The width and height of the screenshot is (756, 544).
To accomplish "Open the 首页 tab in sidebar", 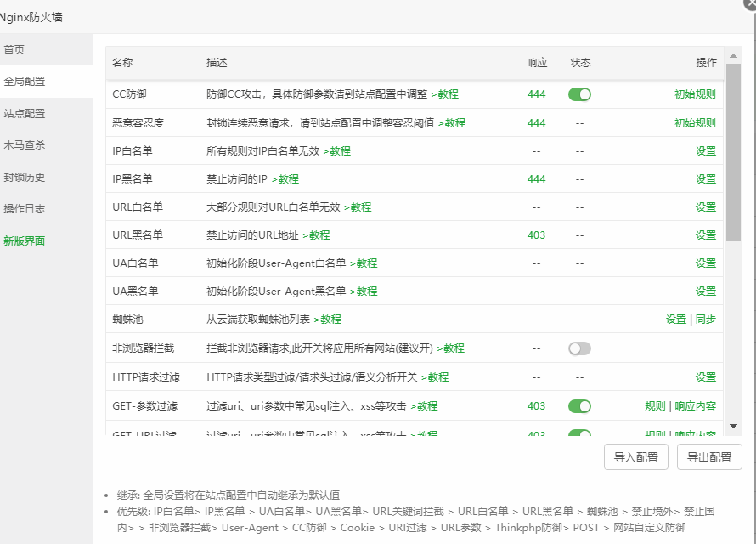I will tap(47, 49).
